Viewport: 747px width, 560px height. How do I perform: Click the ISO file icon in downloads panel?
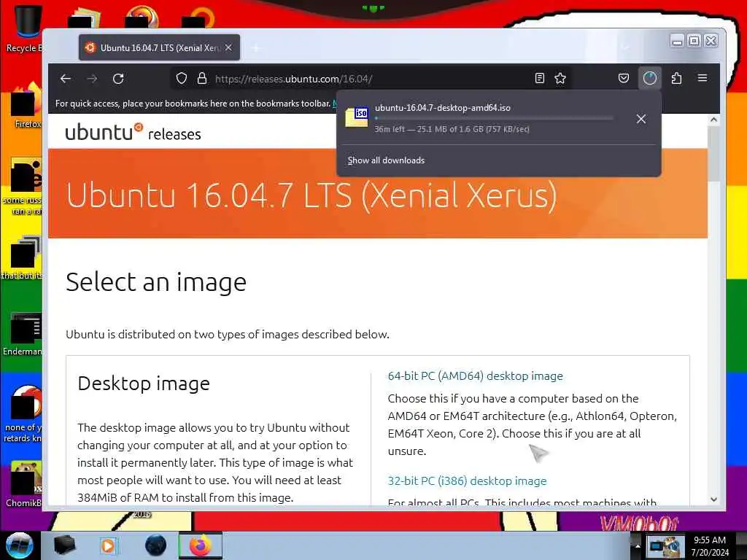[357, 117]
